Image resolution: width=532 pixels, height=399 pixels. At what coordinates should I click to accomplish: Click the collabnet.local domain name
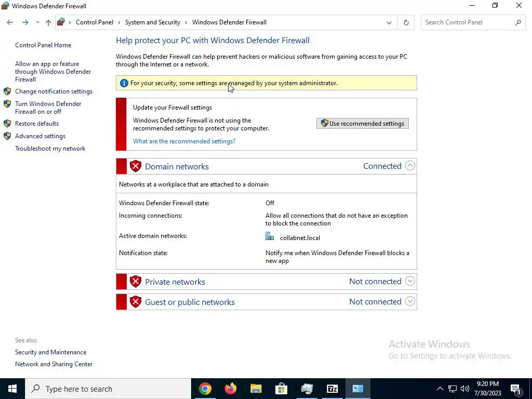pos(300,238)
